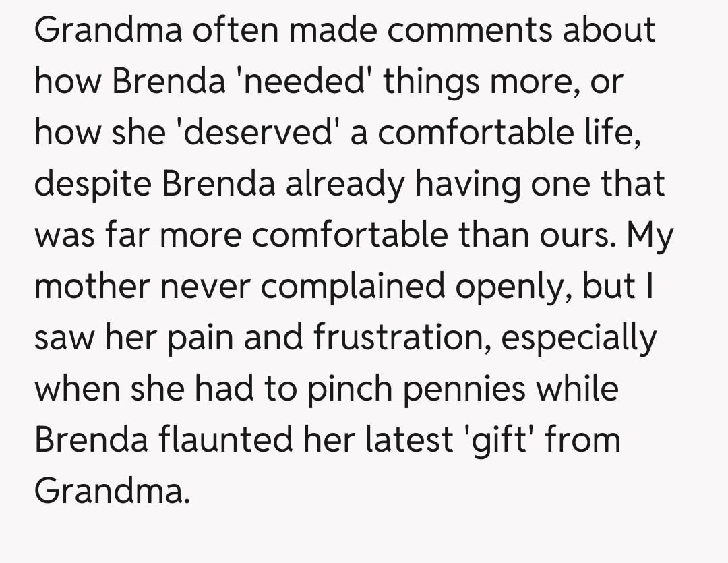This screenshot has width=728, height=563.
Task: Click the word 'especially'
Action: point(578,338)
